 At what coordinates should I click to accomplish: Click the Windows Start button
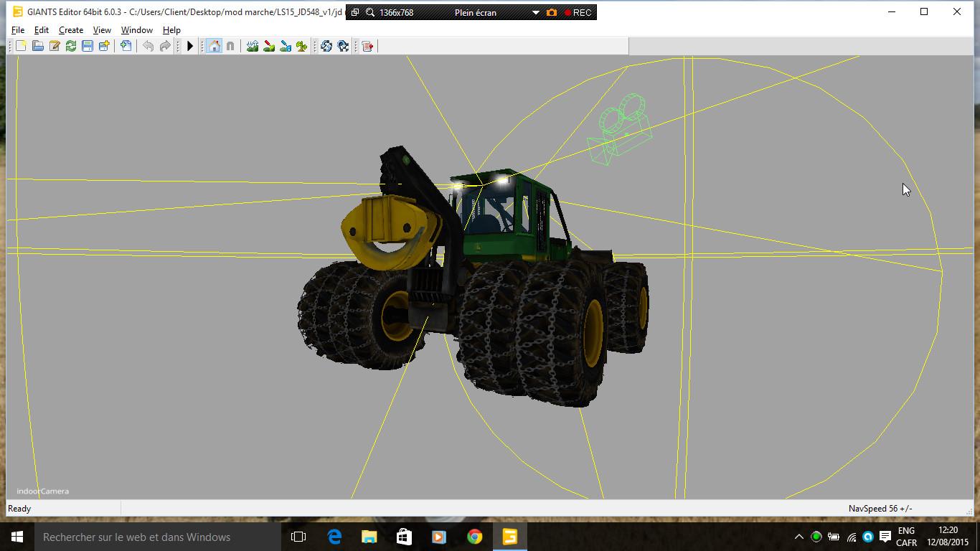(x=17, y=537)
